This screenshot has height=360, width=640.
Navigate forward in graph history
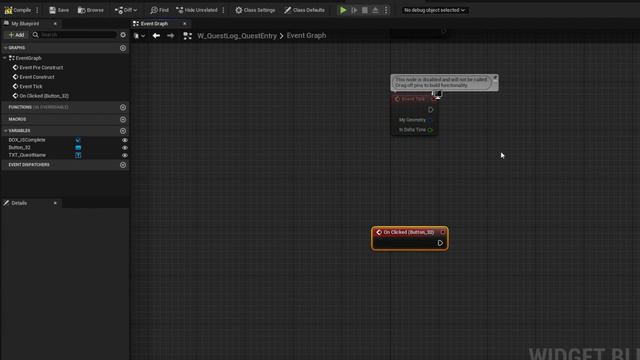coord(171,36)
